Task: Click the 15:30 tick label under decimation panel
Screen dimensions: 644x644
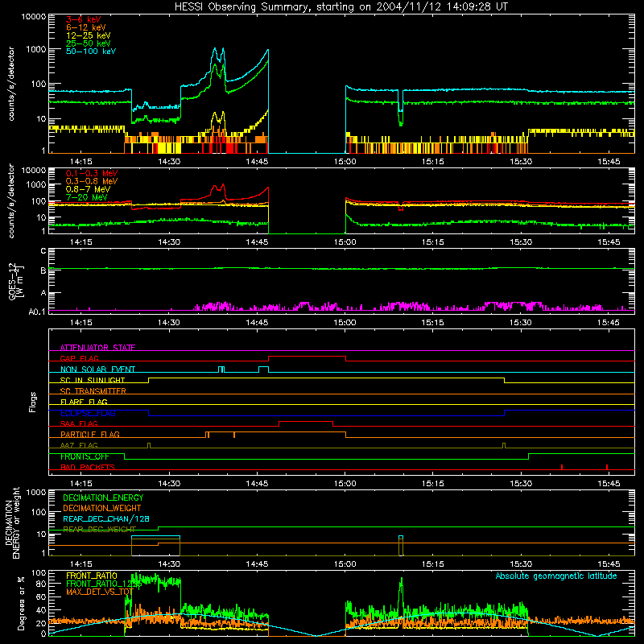Action: pos(521,564)
